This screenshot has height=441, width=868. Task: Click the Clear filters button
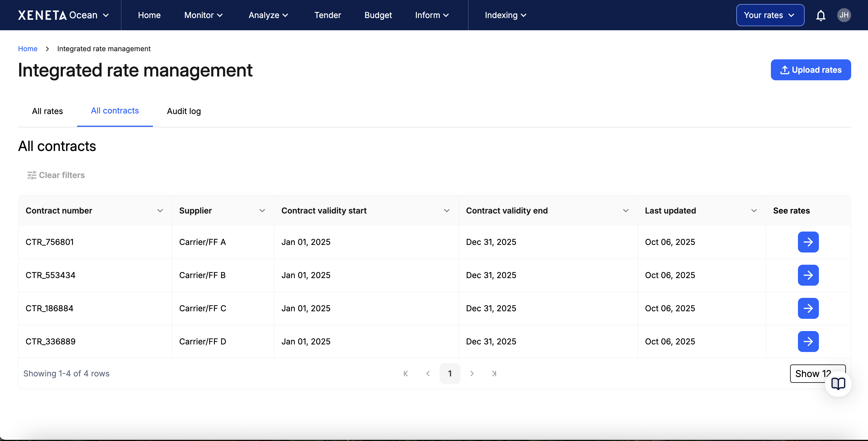coord(56,175)
